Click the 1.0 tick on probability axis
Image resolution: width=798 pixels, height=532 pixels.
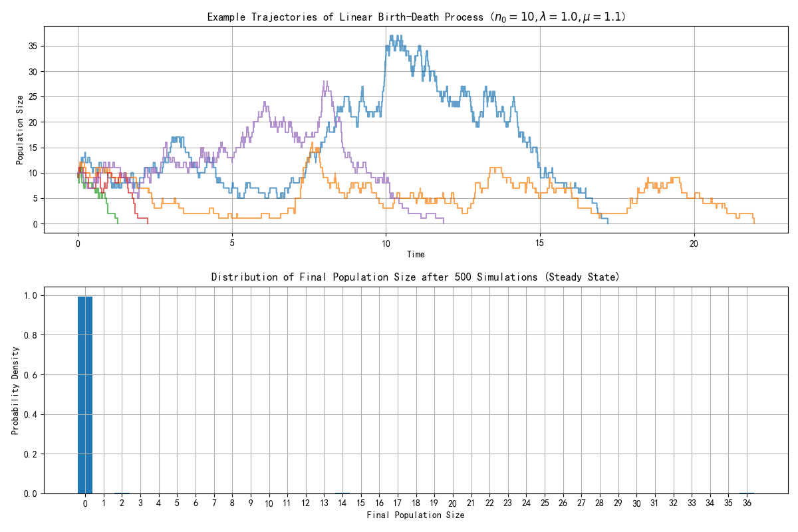point(32,295)
